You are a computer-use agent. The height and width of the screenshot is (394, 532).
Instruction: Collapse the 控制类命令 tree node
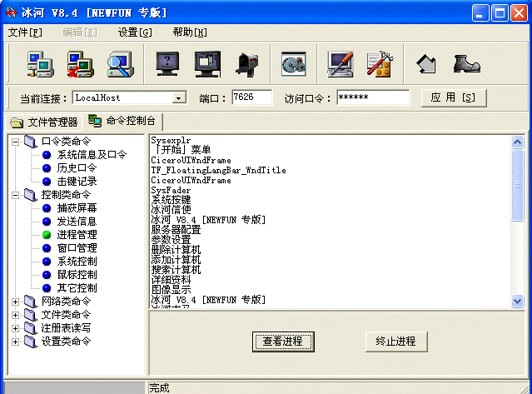point(15,195)
